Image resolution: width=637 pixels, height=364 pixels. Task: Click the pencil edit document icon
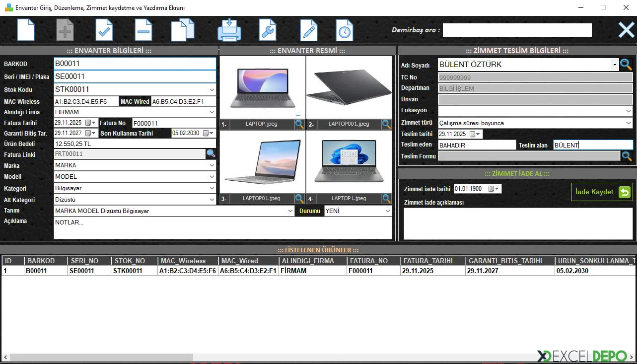(308, 30)
